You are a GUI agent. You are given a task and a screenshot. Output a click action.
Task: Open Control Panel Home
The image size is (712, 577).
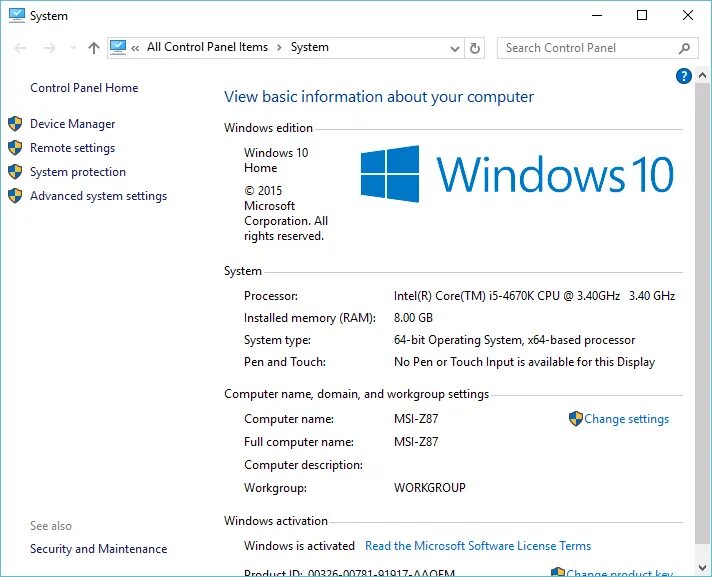tap(84, 88)
